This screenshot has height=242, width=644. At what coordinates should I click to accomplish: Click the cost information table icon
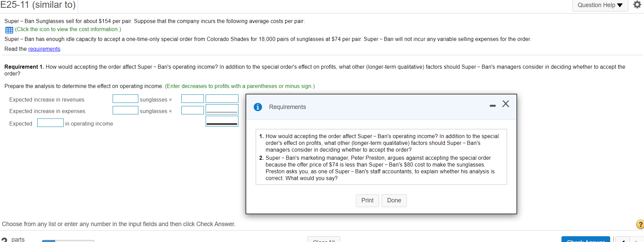point(9,30)
